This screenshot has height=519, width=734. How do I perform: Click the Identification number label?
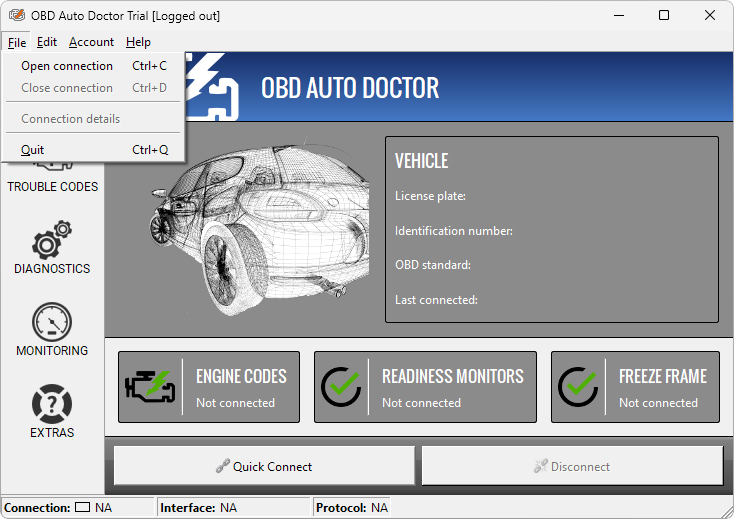click(x=454, y=231)
